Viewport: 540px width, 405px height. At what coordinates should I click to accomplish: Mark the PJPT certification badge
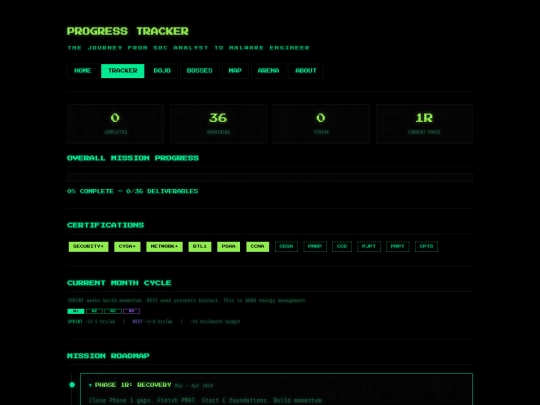(x=369, y=247)
